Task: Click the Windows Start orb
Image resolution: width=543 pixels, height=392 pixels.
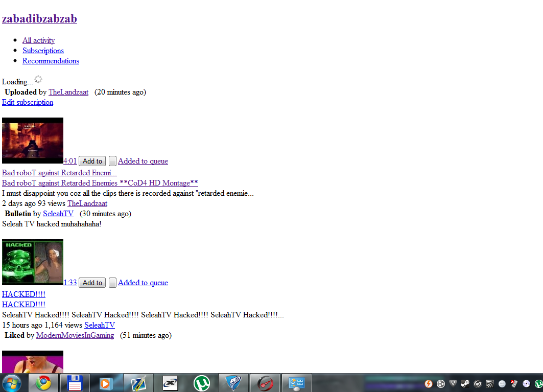Action: click(x=11, y=384)
